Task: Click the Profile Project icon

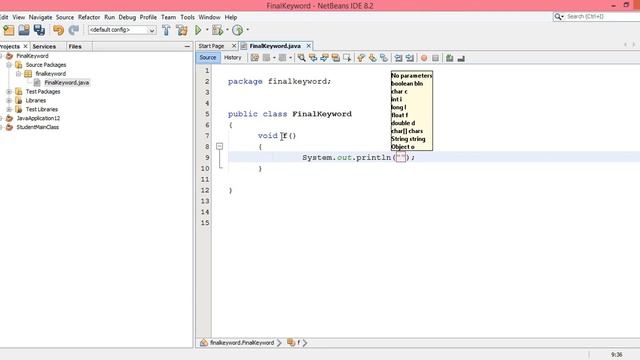Action: tap(238, 30)
